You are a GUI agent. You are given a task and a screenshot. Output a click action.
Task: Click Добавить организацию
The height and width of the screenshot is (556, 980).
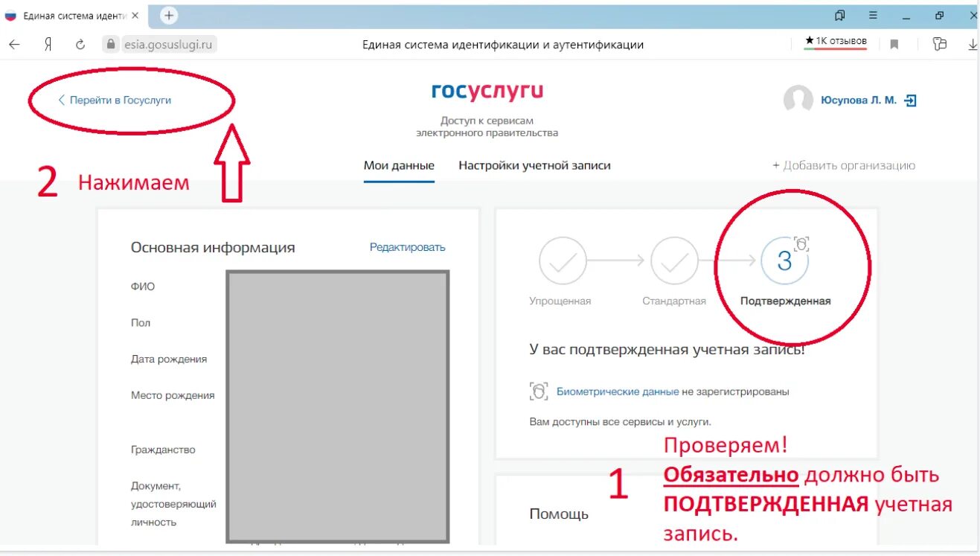844,165
